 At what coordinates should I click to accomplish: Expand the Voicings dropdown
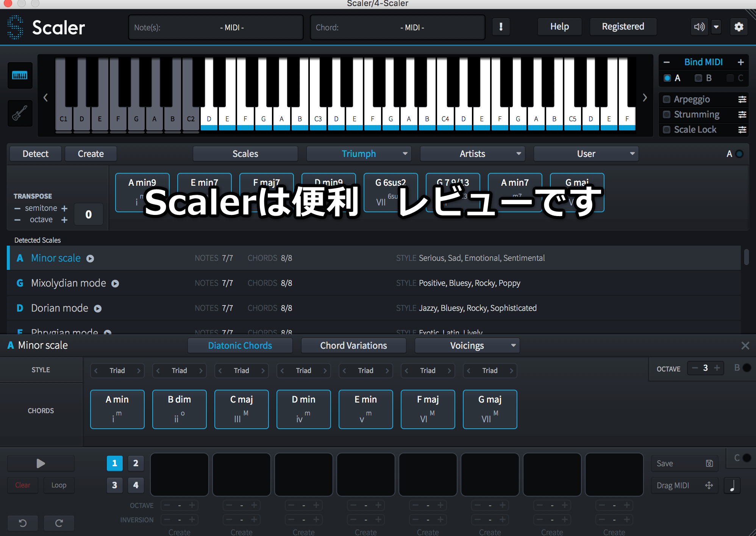tap(467, 346)
